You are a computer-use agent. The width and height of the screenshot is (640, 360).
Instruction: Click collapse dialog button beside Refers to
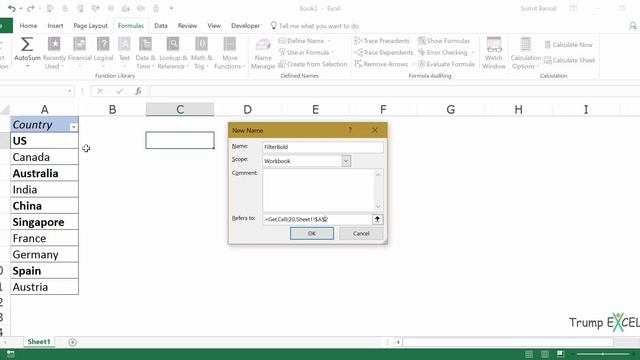coord(378,219)
